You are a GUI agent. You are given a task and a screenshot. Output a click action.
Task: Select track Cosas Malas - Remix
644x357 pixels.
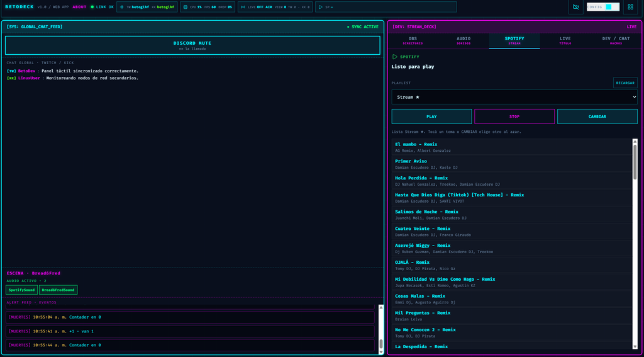[x=512, y=299]
